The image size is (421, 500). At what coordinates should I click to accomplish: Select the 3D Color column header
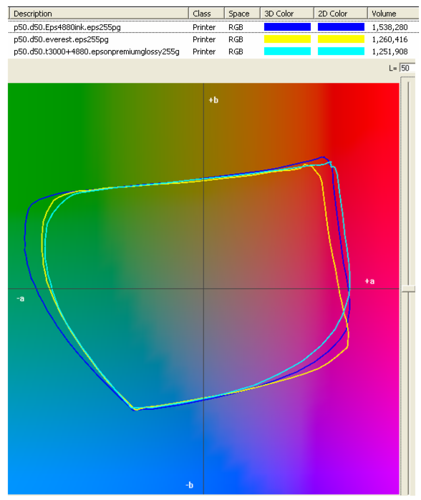(x=287, y=14)
